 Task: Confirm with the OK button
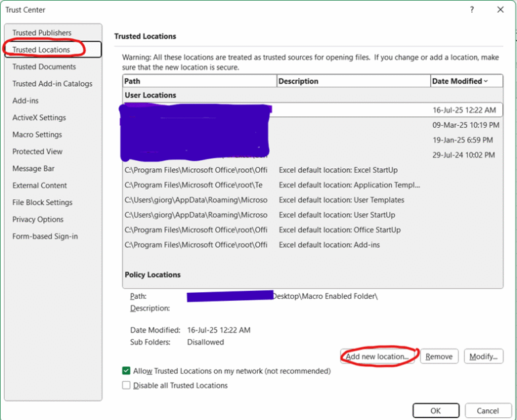(x=436, y=411)
